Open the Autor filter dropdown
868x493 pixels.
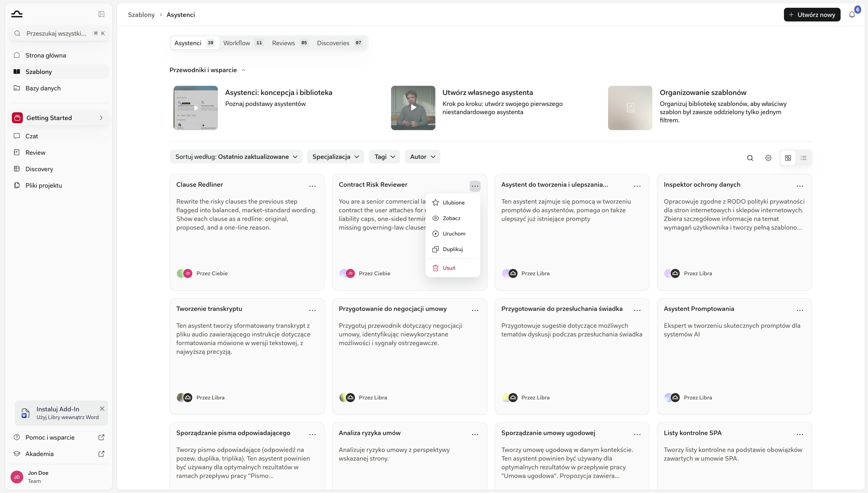coord(423,157)
